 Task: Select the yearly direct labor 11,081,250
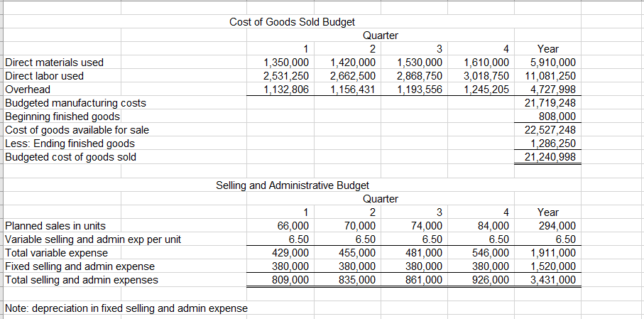coord(550,76)
